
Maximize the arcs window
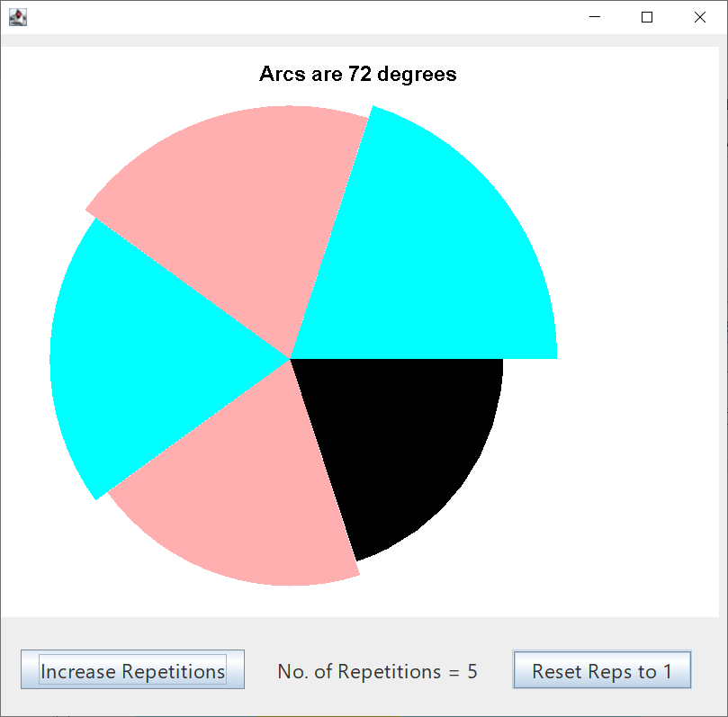click(646, 17)
